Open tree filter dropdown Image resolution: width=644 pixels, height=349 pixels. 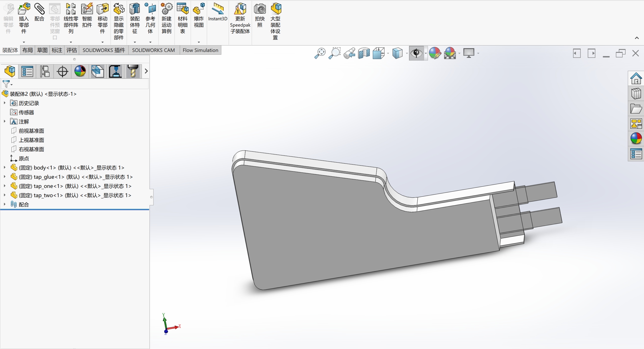[x=8, y=84]
